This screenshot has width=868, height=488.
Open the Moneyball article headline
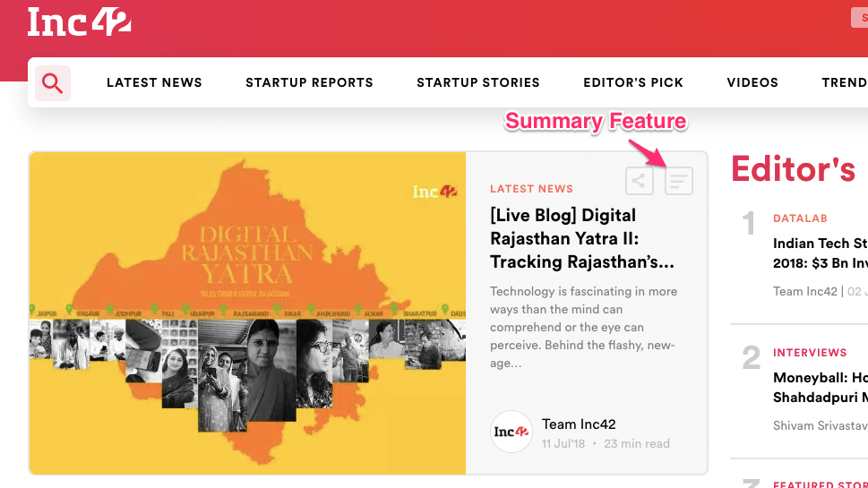pos(819,387)
